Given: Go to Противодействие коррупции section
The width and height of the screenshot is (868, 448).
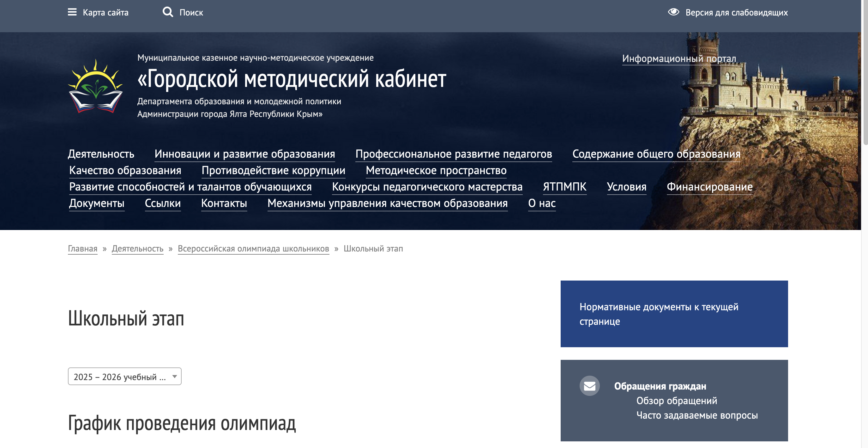Looking at the screenshot, I should click(273, 171).
